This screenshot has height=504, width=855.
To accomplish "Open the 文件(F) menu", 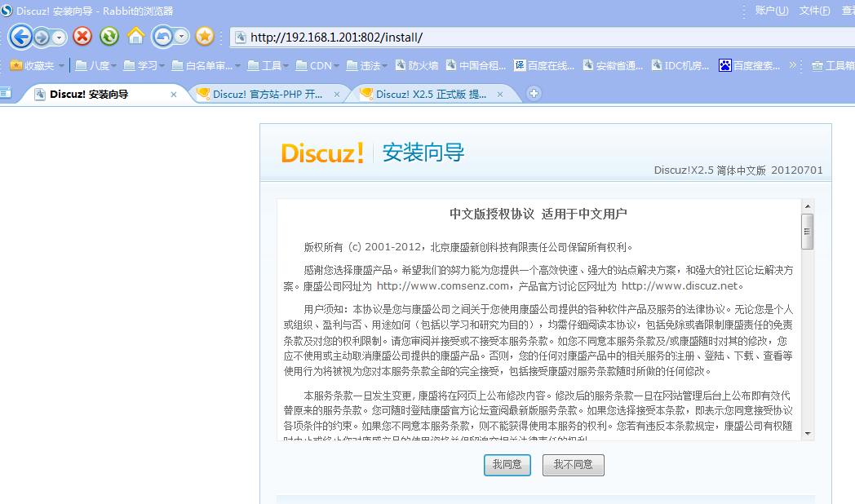I will (815, 11).
